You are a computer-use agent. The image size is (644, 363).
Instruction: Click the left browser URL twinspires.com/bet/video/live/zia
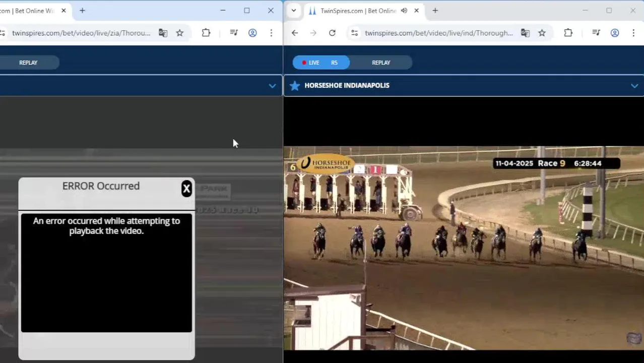[81, 33]
